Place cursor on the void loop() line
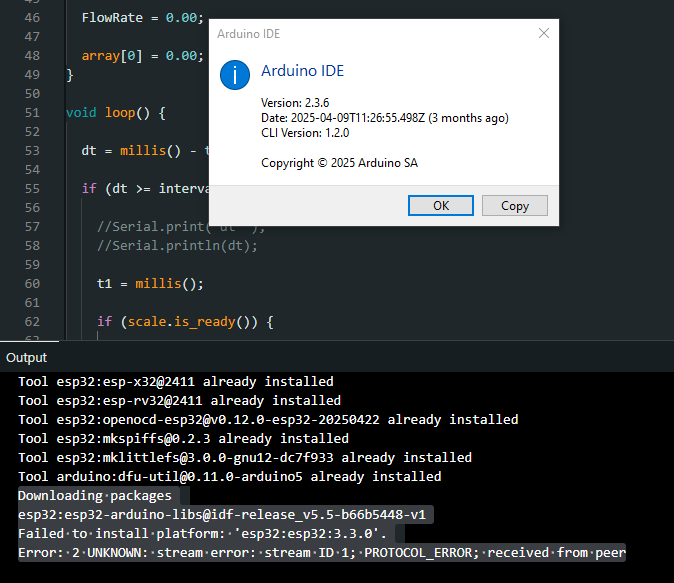 [x=116, y=113]
